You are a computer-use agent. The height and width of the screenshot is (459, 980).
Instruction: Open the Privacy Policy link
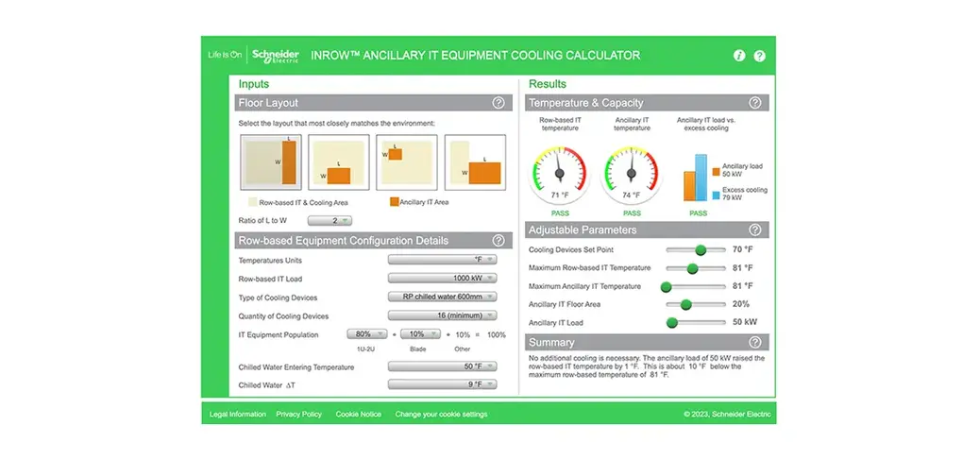pyautogui.click(x=298, y=414)
